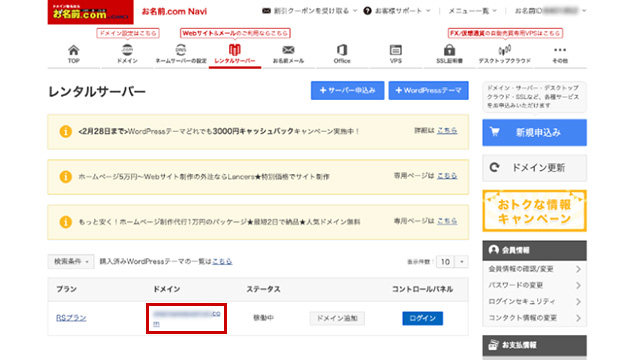Viewport: 640px width, 360px height.
Task: Click the お名前.com Navi title text
Action: (x=174, y=11)
